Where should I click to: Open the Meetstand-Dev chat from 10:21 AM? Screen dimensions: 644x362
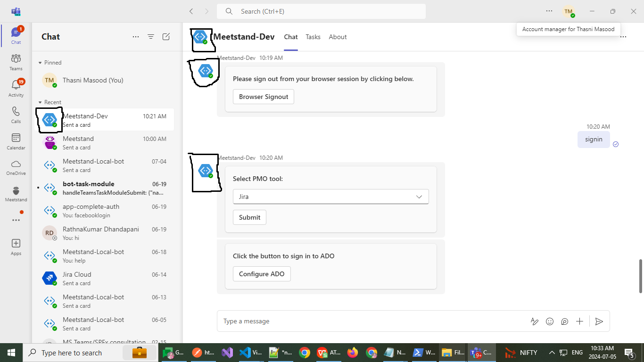tap(103, 120)
